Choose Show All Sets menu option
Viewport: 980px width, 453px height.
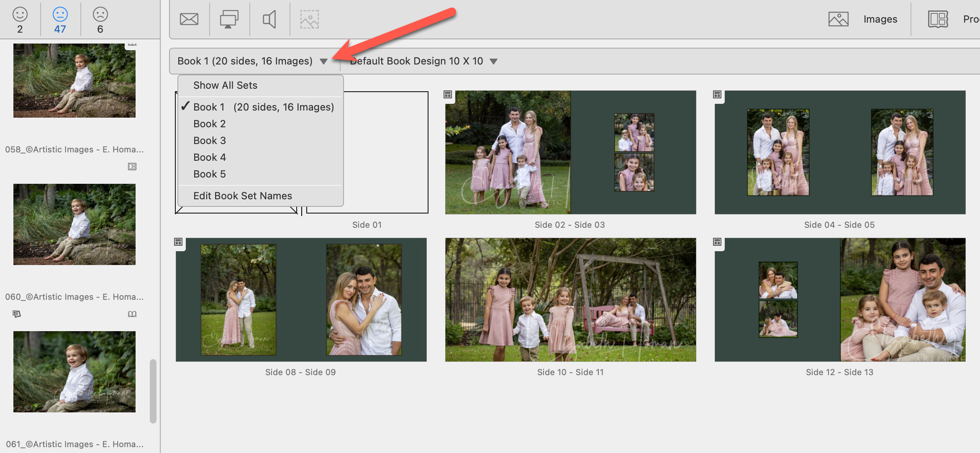[225, 85]
